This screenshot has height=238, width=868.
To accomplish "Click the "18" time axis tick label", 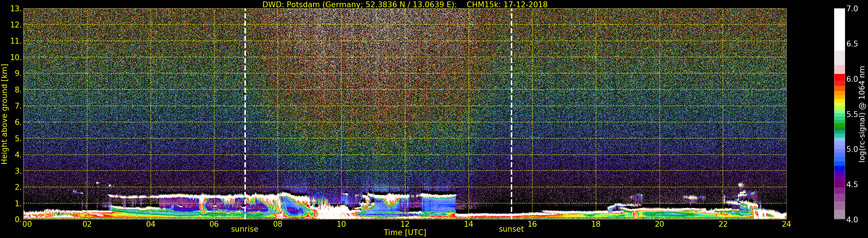I will tap(596, 224).
